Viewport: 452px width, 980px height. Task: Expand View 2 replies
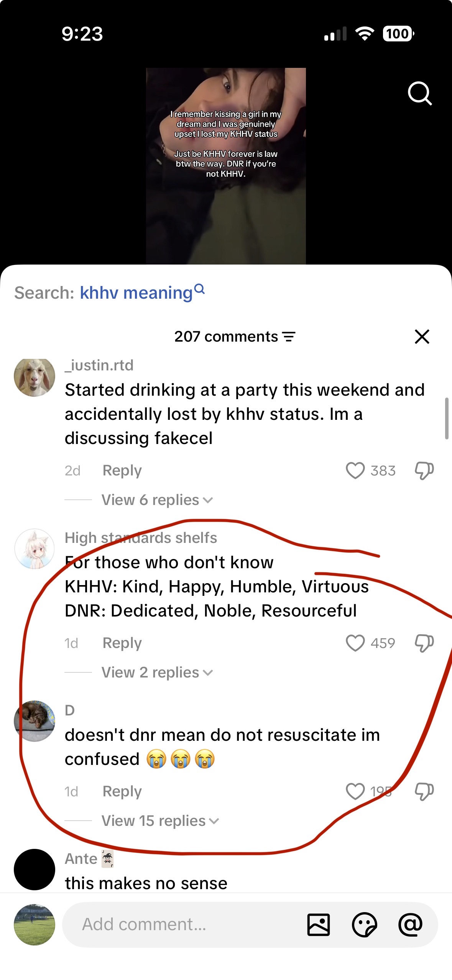(156, 673)
